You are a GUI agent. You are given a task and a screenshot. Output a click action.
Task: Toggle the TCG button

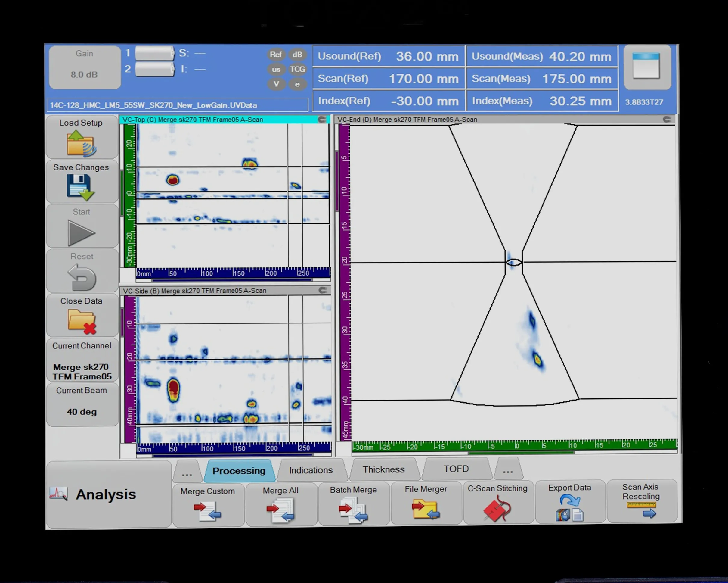(297, 69)
